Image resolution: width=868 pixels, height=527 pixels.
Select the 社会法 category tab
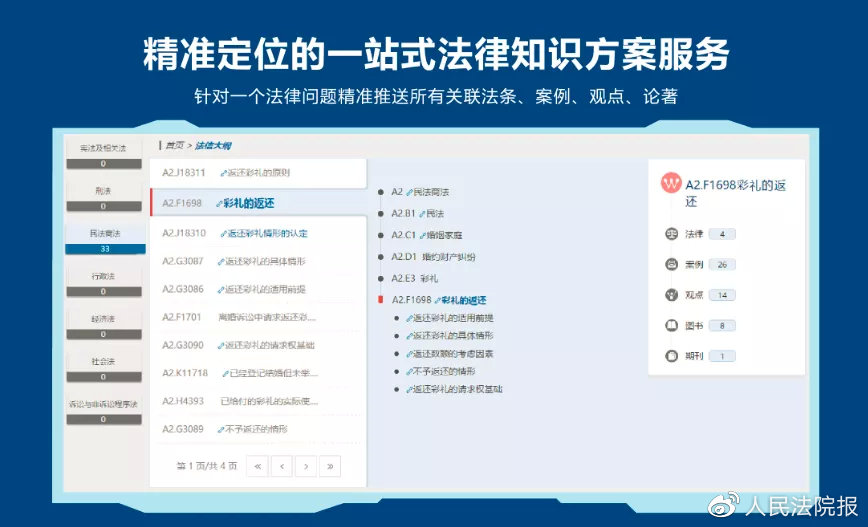(x=104, y=368)
